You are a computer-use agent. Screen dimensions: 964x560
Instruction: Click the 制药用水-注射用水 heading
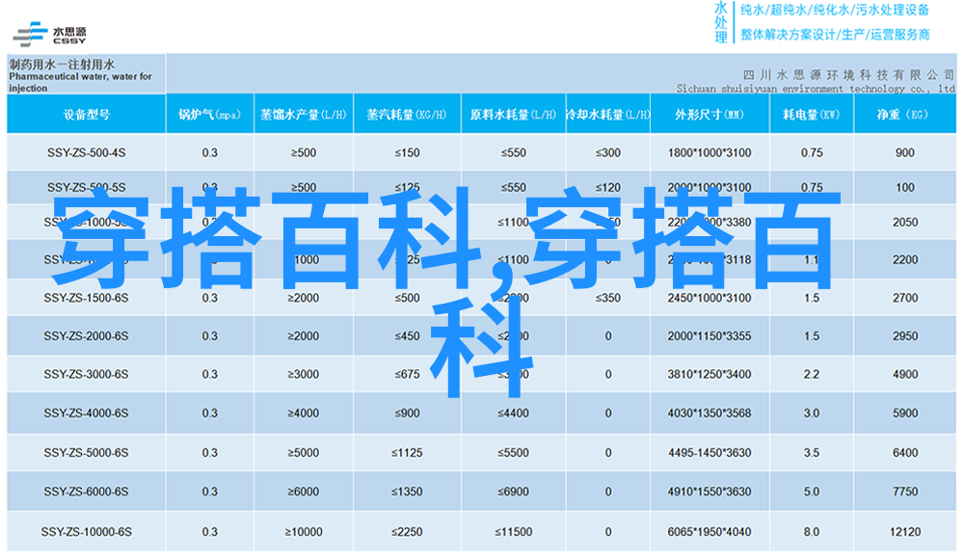[62, 64]
